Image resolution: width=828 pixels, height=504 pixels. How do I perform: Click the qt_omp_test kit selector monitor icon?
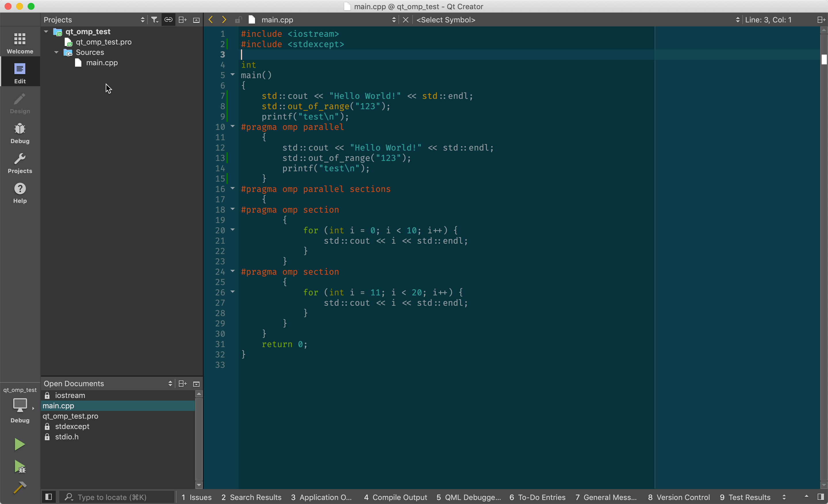(20, 405)
